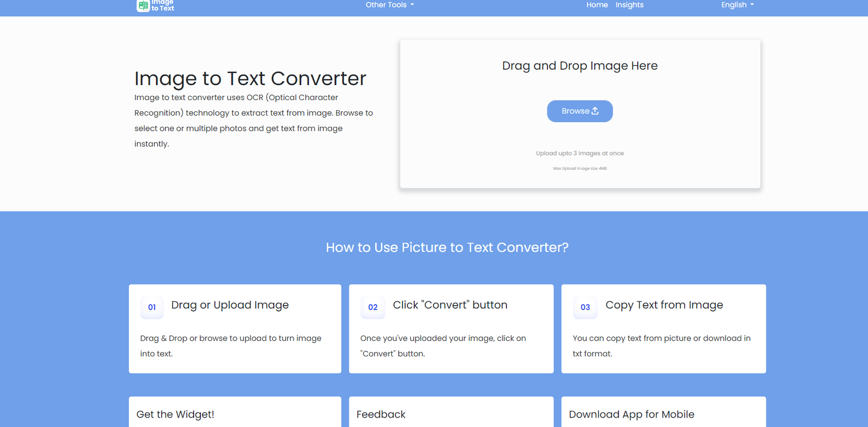
Task: Open the Home page
Action: (x=597, y=4)
